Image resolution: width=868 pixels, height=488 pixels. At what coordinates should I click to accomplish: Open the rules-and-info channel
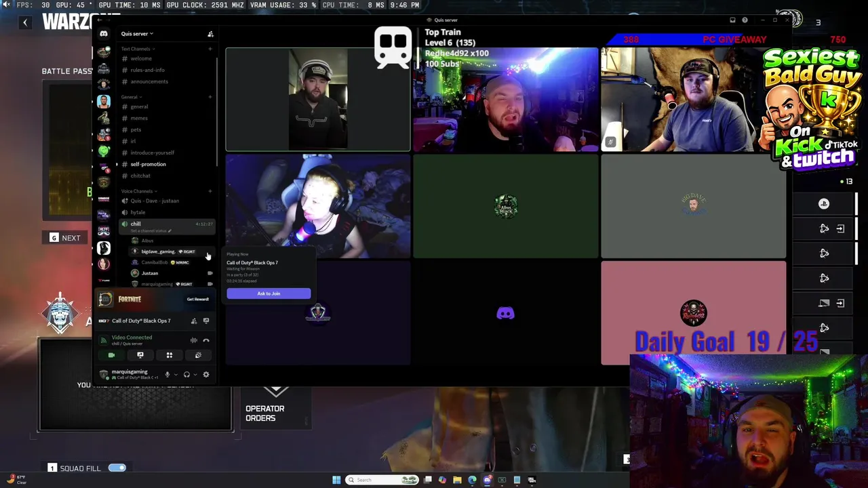pos(166,70)
